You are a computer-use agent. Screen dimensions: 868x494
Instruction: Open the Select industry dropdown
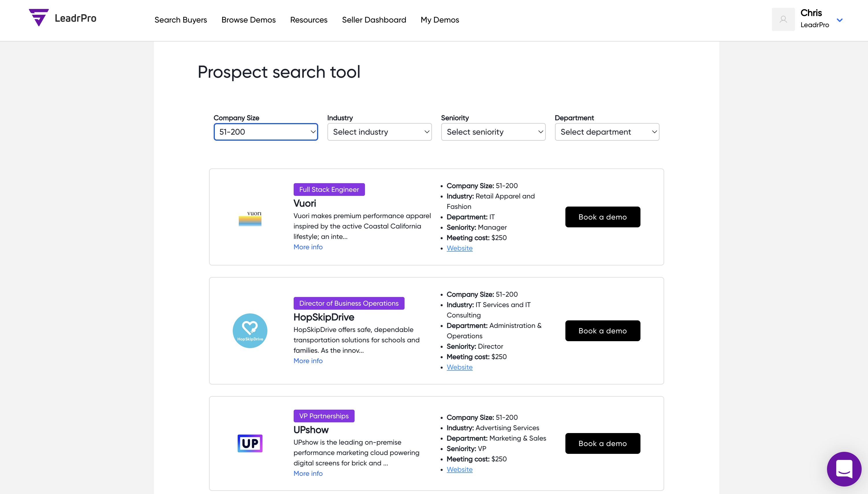[379, 132]
